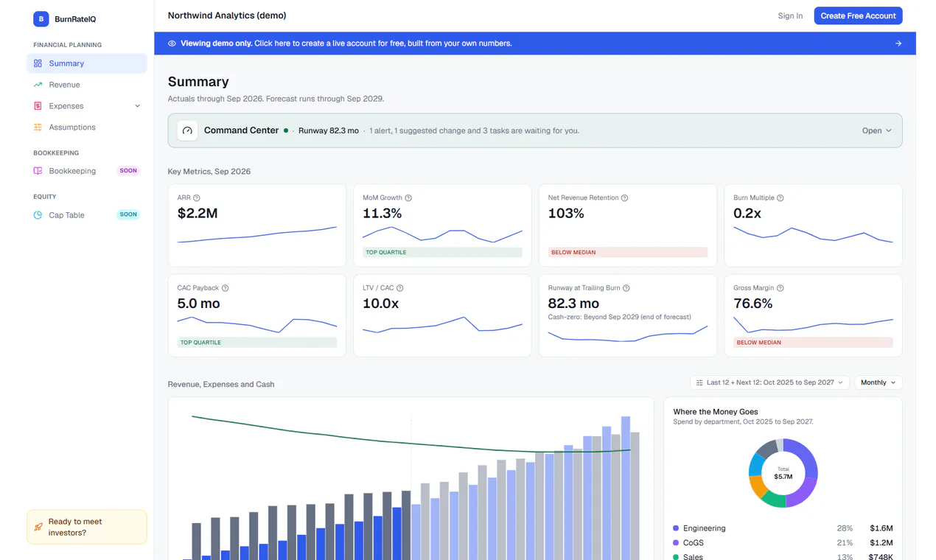Click the rocket icon in the investors card
The height and width of the screenshot is (560, 936).
point(38,527)
